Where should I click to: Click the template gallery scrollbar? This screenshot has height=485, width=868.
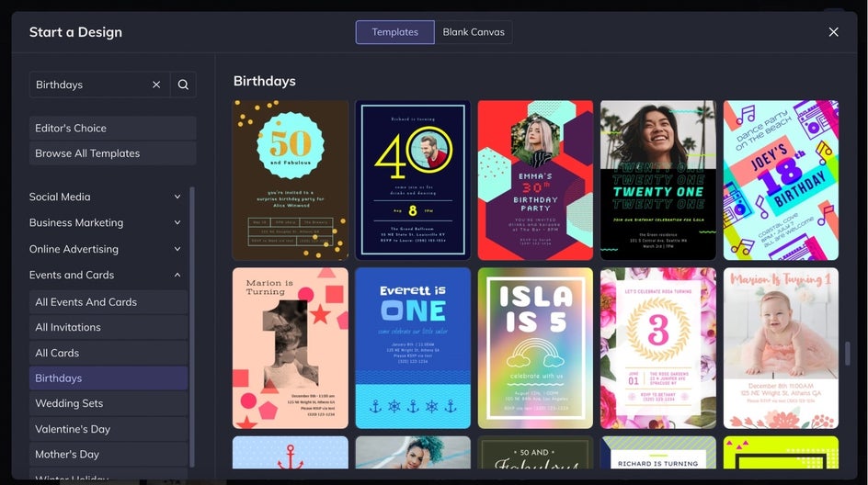(x=847, y=353)
